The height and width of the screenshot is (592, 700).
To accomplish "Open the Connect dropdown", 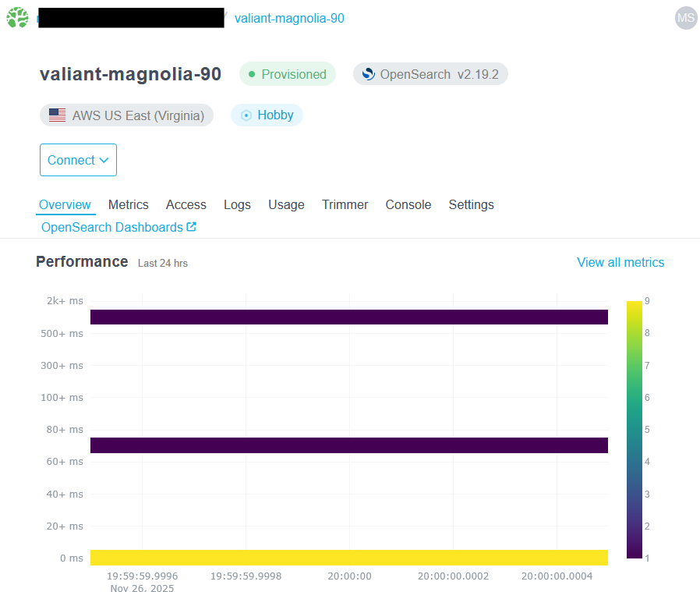I will pos(78,160).
